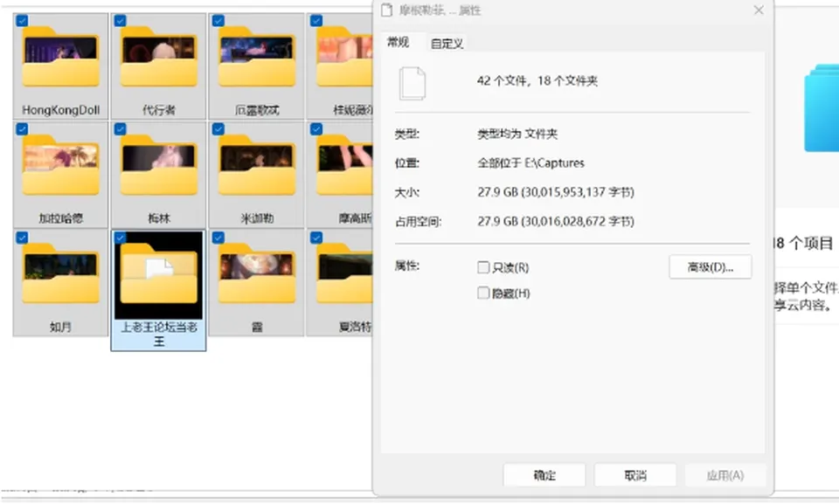The width and height of the screenshot is (839, 504).
Task: Tick the 隐藏(H) hidden checkbox
Action: (x=483, y=293)
